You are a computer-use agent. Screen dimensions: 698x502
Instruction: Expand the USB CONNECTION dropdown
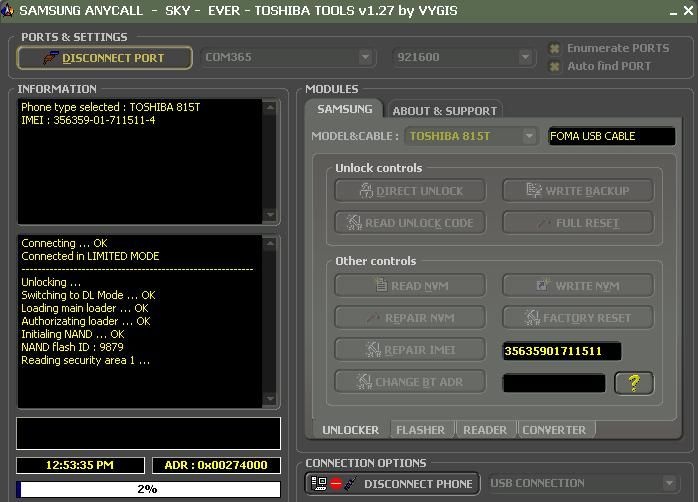[x=669, y=484]
